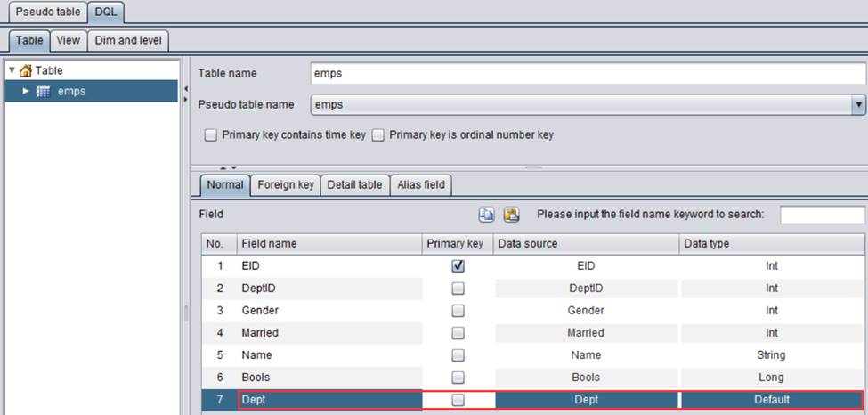Image resolution: width=868 pixels, height=415 pixels.
Task: Enable Primary key is ordinal number key
Action: coord(378,135)
